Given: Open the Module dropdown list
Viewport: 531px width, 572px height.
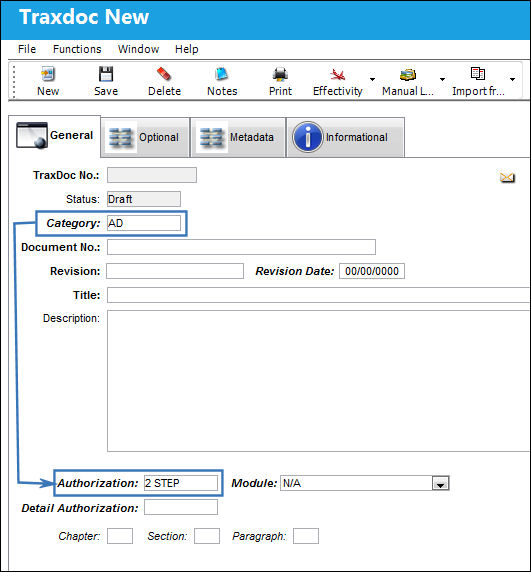Looking at the screenshot, I should pos(441,484).
